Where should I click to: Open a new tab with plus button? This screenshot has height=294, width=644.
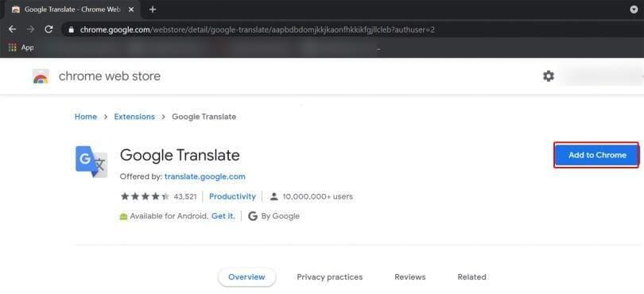153,9
